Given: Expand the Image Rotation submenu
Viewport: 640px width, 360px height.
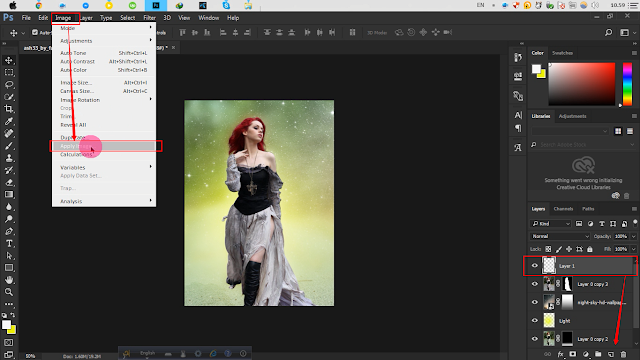Looking at the screenshot, I should tap(104, 100).
